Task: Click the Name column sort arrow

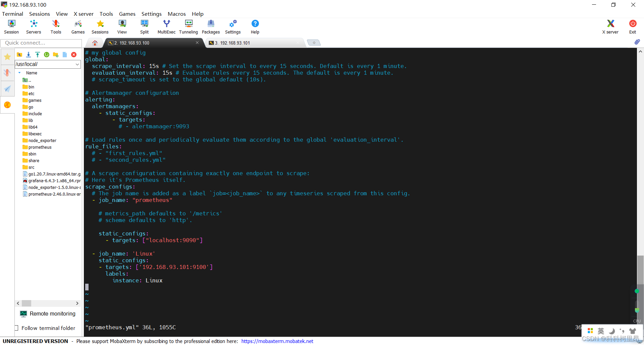Action: 19,73
